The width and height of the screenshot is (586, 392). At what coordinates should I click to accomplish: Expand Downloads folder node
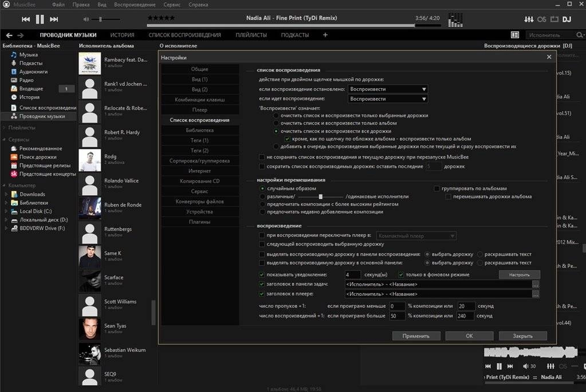click(x=6, y=195)
